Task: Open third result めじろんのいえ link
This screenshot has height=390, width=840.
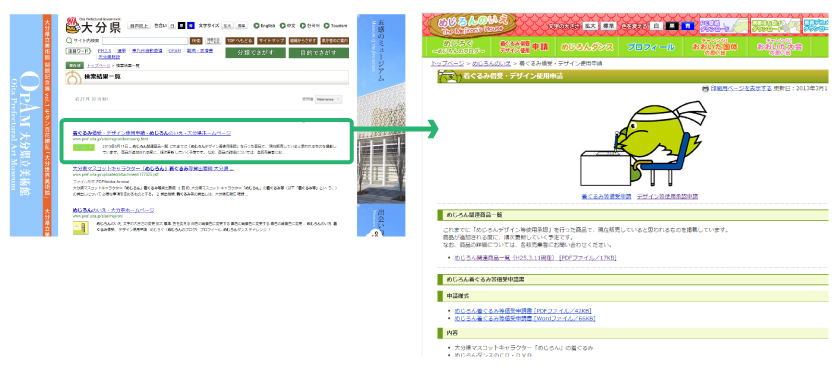Action: tap(114, 210)
